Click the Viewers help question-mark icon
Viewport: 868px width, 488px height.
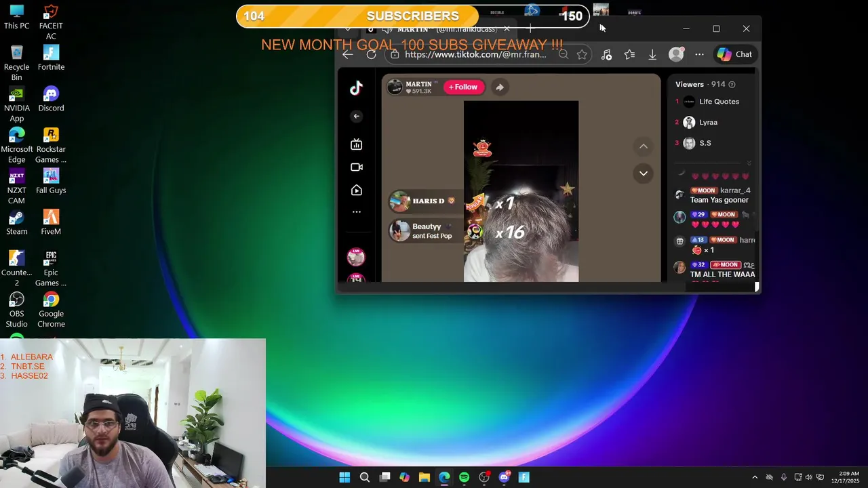pyautogui.click(x=732, y=85)
